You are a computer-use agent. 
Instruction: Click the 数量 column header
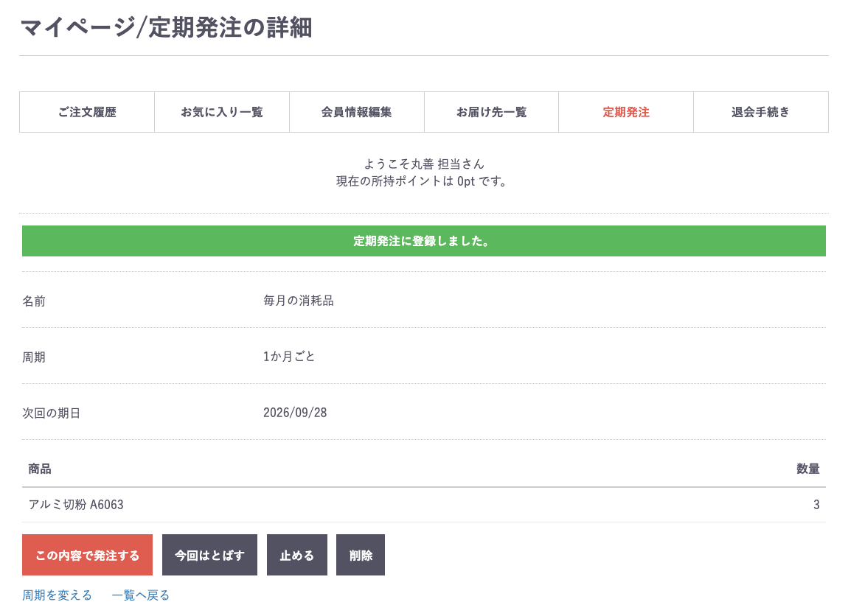(808, 469)
